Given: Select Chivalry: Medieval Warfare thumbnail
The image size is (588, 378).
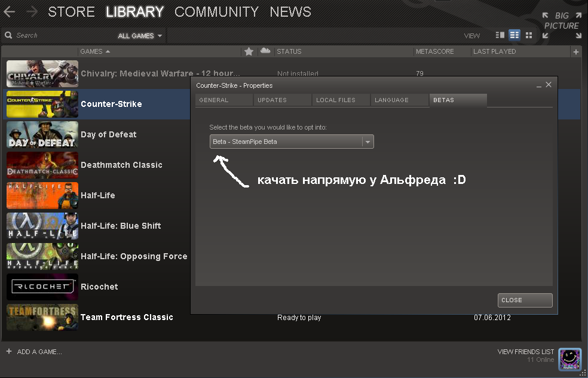Looking at the screenshot, I should pos(42,74).
